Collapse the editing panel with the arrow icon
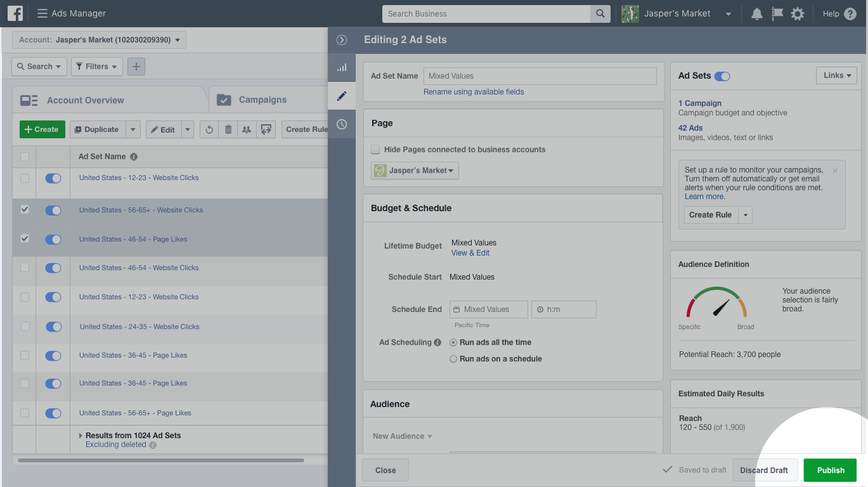This screenshot has height=487, width=868. coord(342,40)
